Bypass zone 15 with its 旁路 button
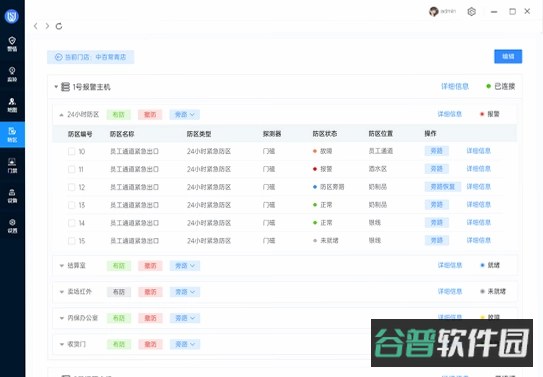Viewport: 543px width, 377px height. (x=436, y=241)
